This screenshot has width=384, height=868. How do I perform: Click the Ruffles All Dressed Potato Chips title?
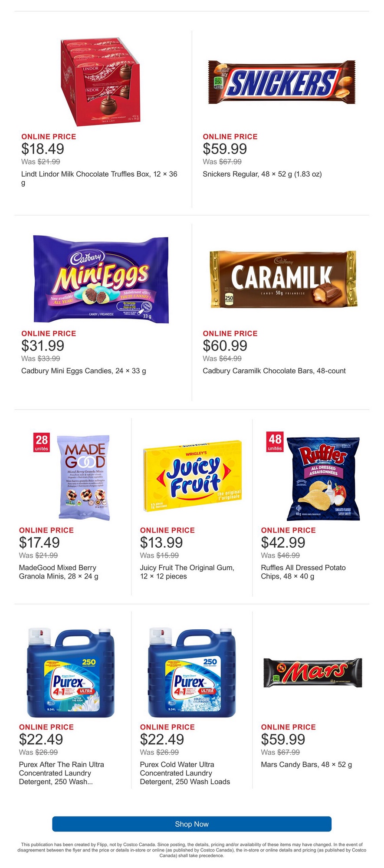tap(303, 572)
